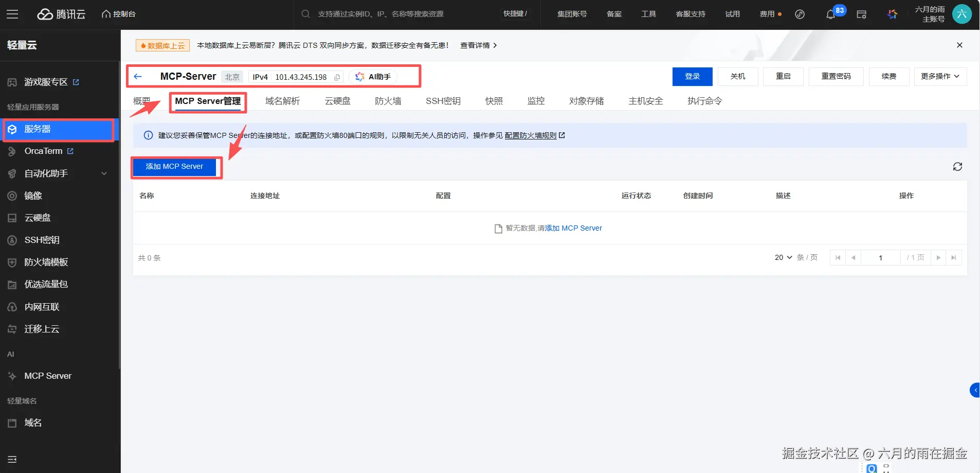Click the 续费 button
Image resolution: width=980 pixels, height=473 pixels.
click(x=888, y=76)
